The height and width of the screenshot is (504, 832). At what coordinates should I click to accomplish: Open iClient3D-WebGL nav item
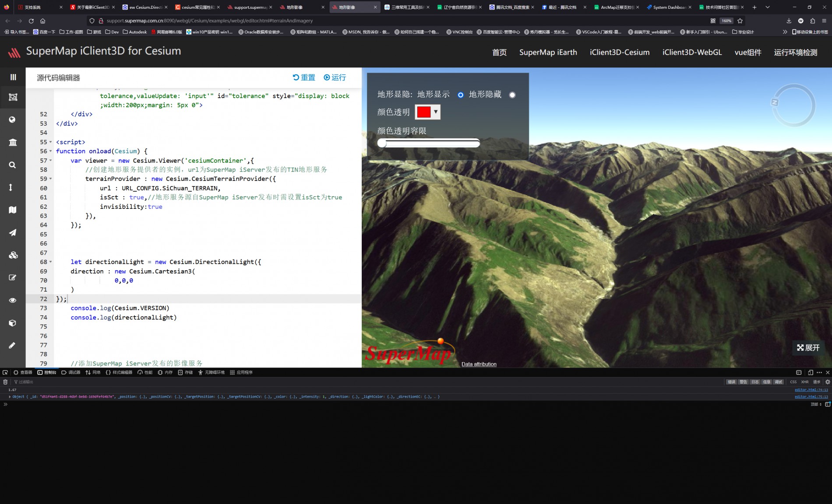[692, 53]
